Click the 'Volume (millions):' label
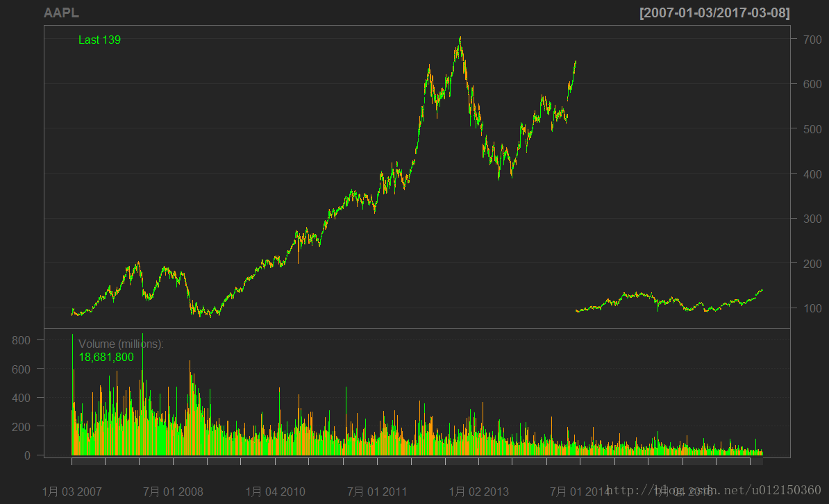The height and width of the screenshot is (504, 829). click(x=121, y=344)
